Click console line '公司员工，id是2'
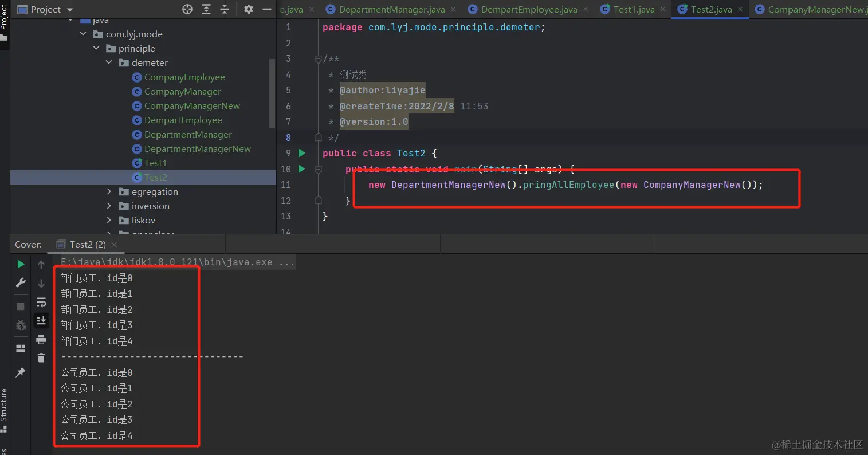The height and width of the screenshot is (455, 868). (x=96, y=404)
